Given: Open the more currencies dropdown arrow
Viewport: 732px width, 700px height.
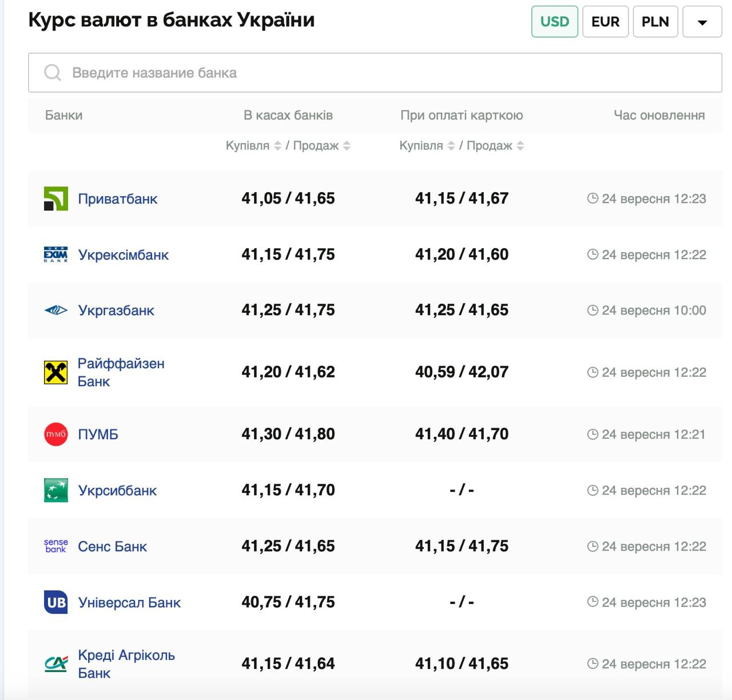Looking at the screenshot, I should [702, 22].
